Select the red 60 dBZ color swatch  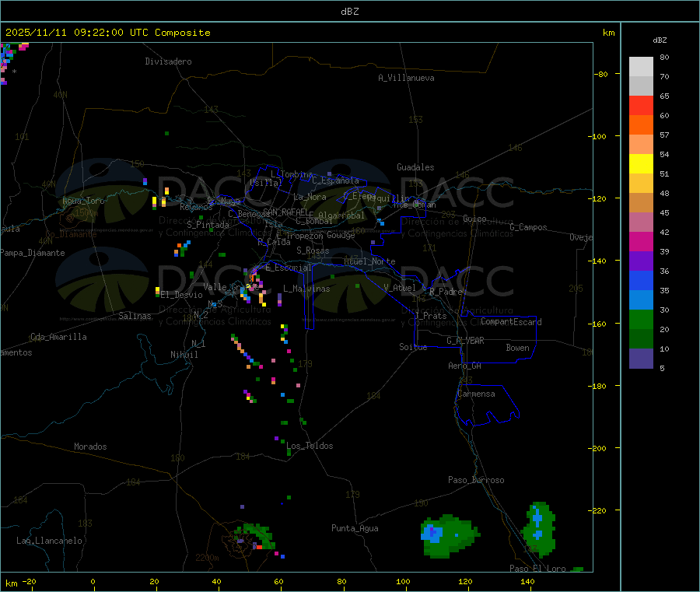pos(641,105)
